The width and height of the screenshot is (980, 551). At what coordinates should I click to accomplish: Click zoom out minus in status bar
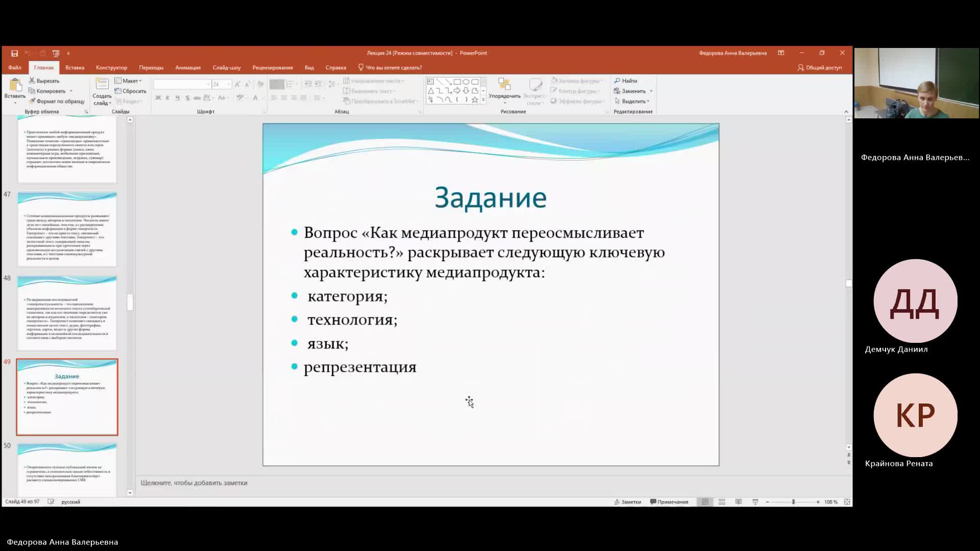(767, 502)
